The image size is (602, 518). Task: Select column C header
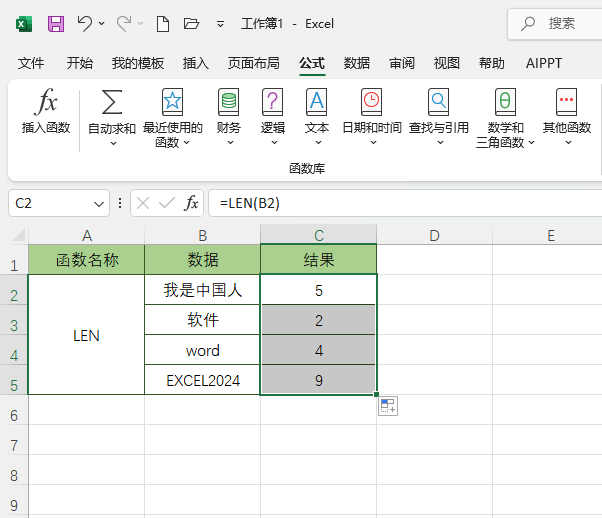pyautogui.click(x=319, y=235)
